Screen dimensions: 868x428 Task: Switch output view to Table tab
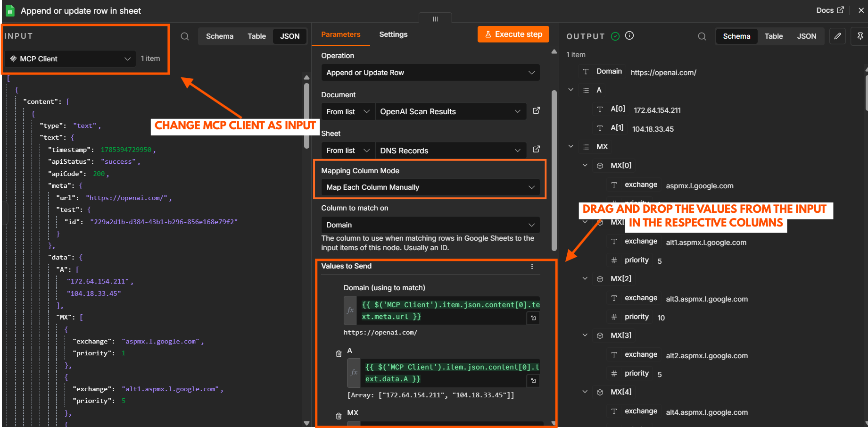click(x=774, y=36)
